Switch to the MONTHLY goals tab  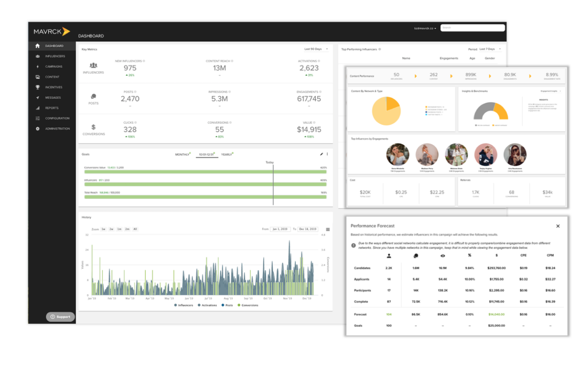pyautogui.click(x=182, y=155)
